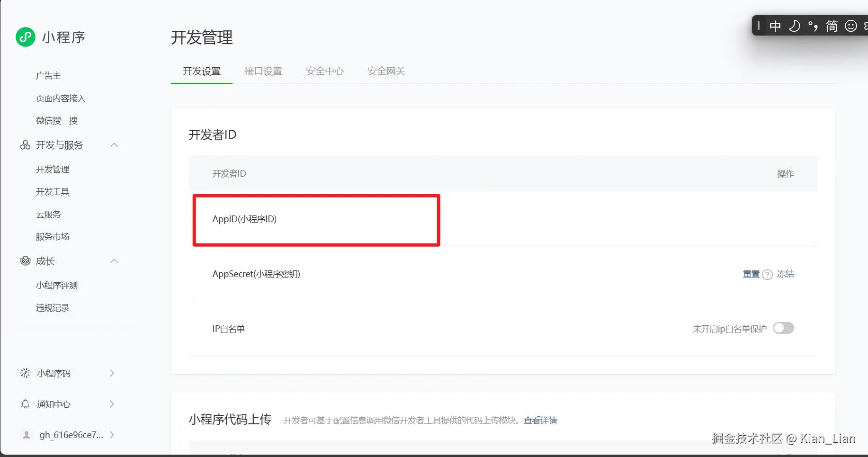Open the help question mark next to 重置
This screenshot has width=868, height=457.
pyautogui.click(x=767, y=275)
